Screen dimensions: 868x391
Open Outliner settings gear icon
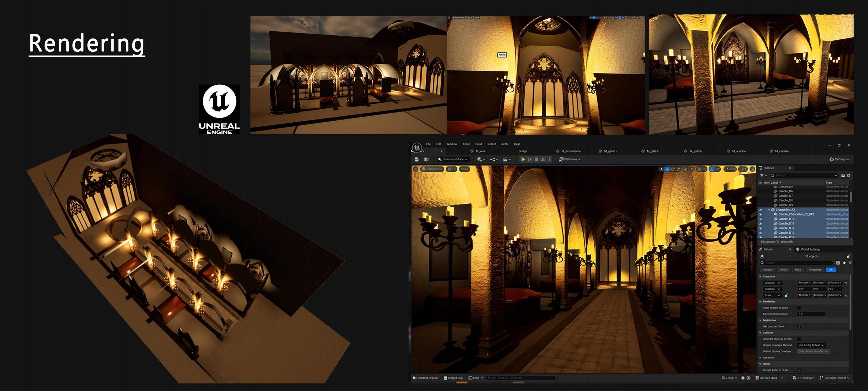849,175
